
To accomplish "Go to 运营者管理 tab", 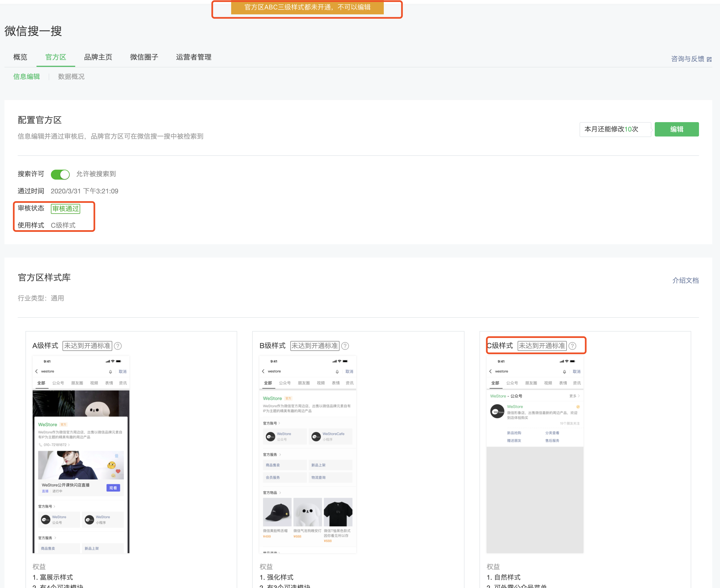I will pos(194,57).
